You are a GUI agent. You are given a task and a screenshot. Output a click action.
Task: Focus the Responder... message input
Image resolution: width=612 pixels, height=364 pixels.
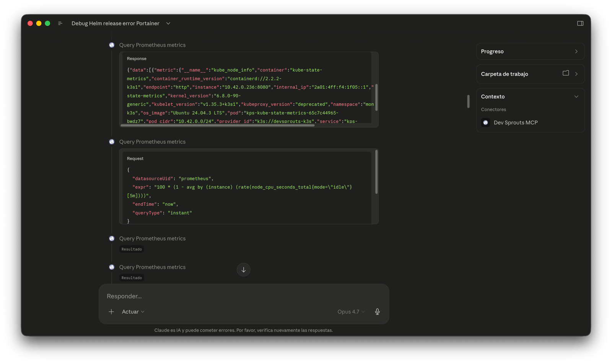point(244,296)
